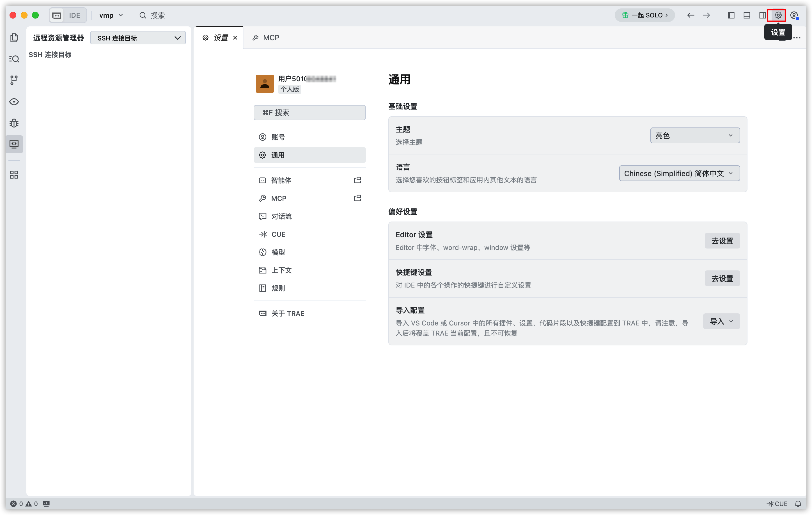
Task: Click the notification bell in status bar
Action: point(798,503)
